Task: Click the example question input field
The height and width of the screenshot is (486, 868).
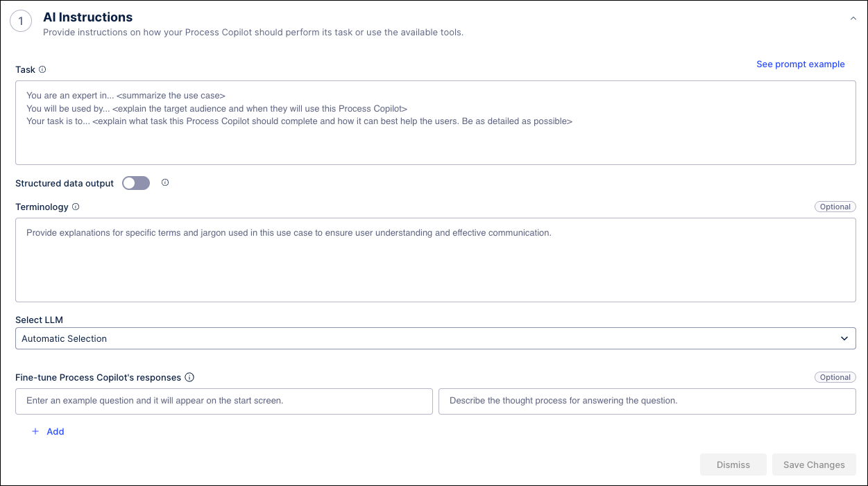Action: coord(223,401)
